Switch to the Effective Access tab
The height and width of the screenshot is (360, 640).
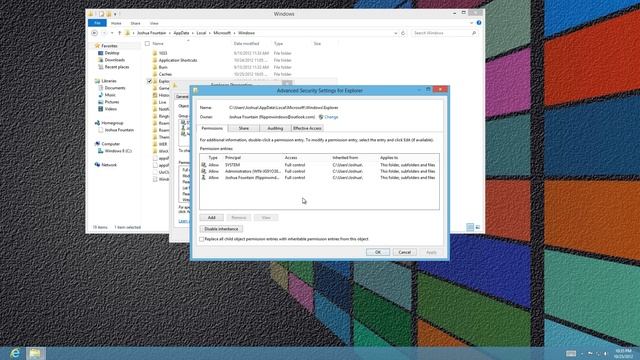point(307,128)
